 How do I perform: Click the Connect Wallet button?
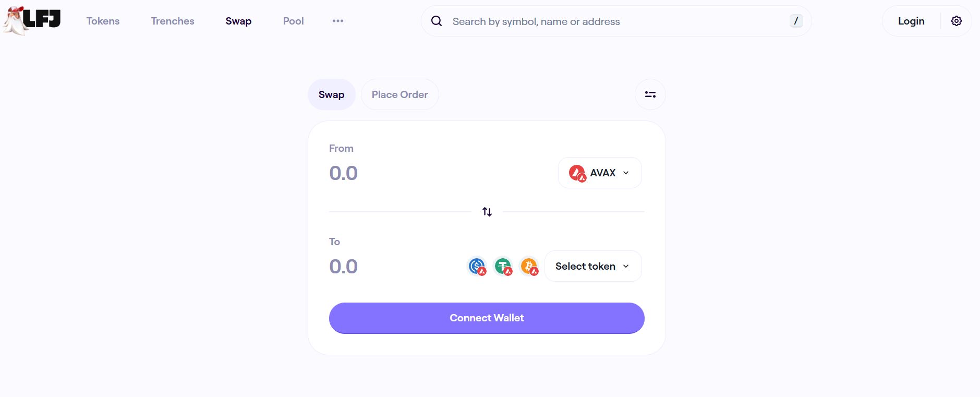[x=487, y=318]
